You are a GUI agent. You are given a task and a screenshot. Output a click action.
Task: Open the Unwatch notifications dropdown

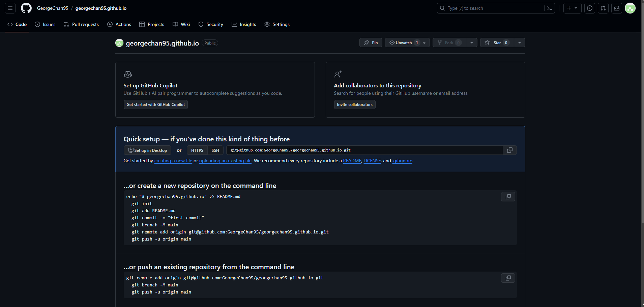407,43
